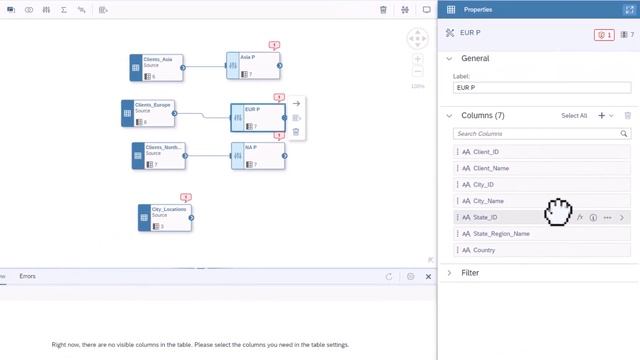The height and width of the screenshot is (360, 640).
Task: Select the Client_Name column
Action: click(x=542, y=168)
